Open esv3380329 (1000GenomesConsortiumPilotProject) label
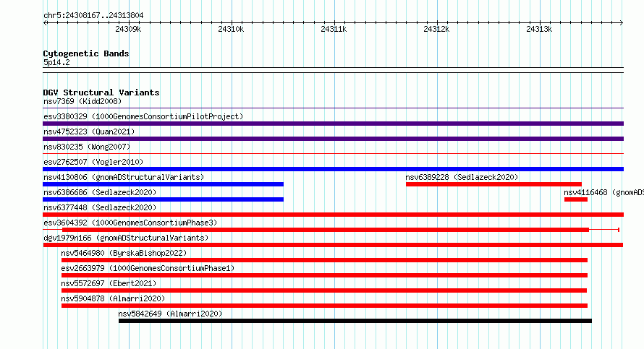The image size is (644, 349). click(x=143, y=116)
